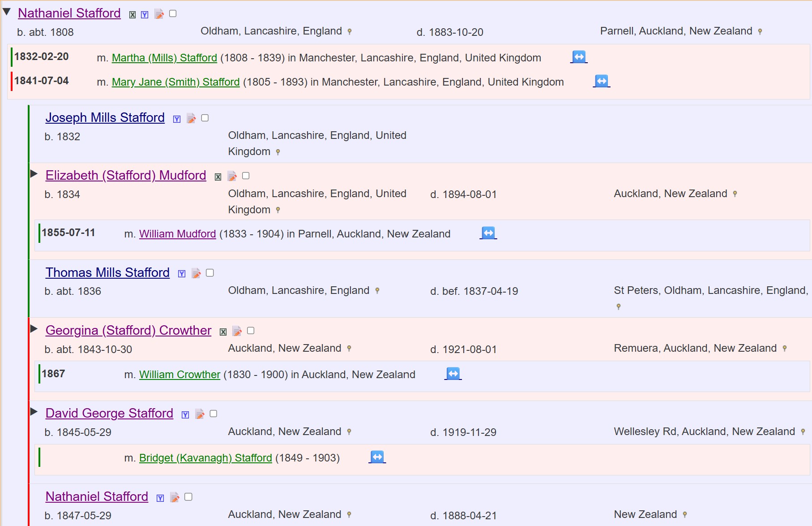Open edit icon next to David George Stafford
Viewport: 812px width, 526px height.
point(200,414)
